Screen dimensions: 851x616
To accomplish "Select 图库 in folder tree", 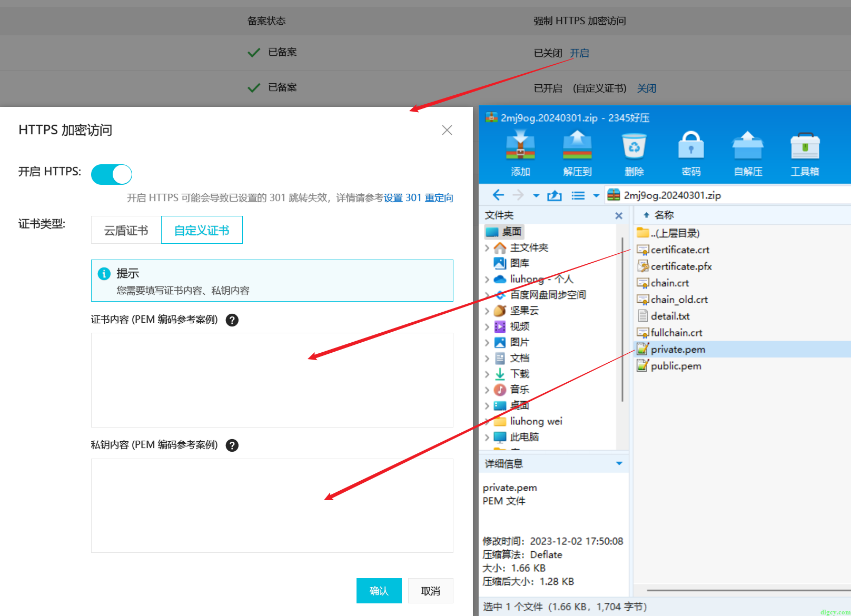I will click(520, 263).
